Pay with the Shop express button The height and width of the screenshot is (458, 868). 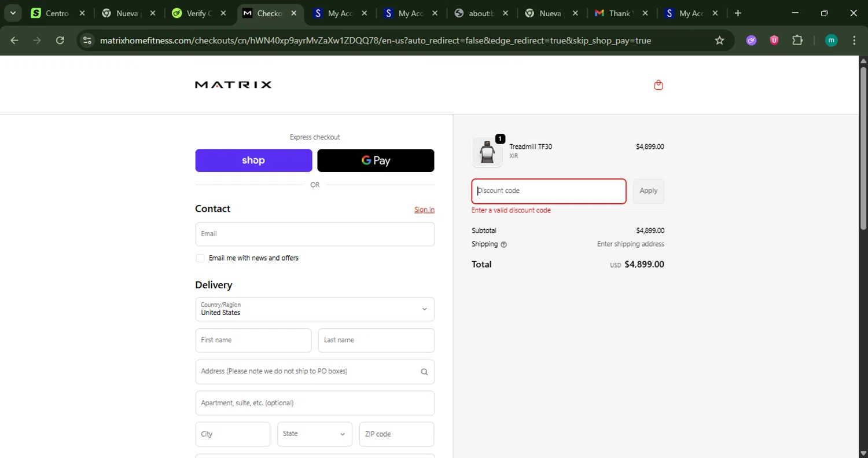[x=253, y=160]
